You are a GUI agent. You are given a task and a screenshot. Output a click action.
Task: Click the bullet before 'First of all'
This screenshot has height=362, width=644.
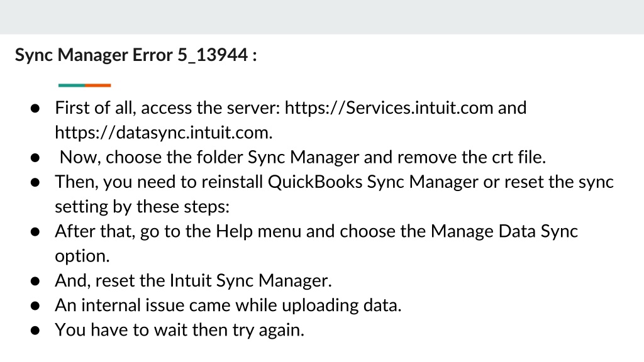[x=35, y=109]
